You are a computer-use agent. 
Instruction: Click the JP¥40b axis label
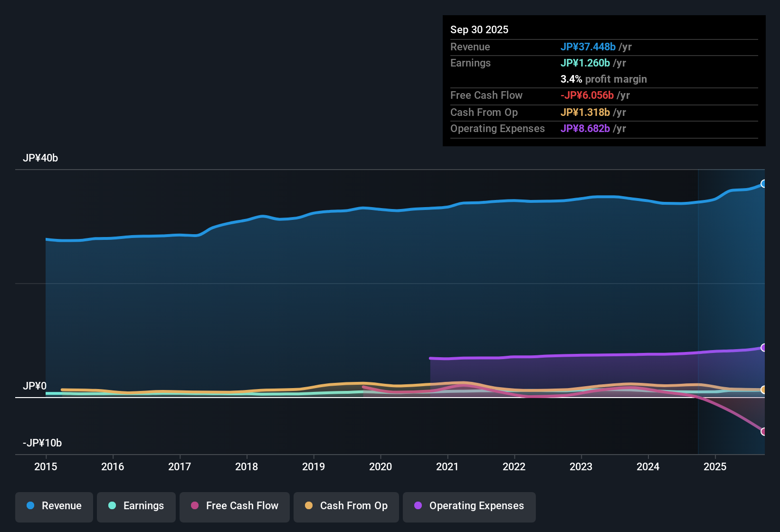coord(41,158)
